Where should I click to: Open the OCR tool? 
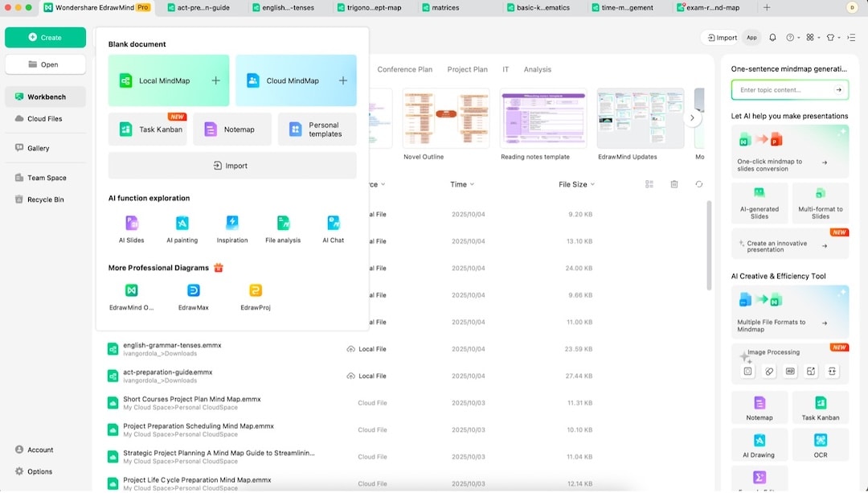click(820, 444)
